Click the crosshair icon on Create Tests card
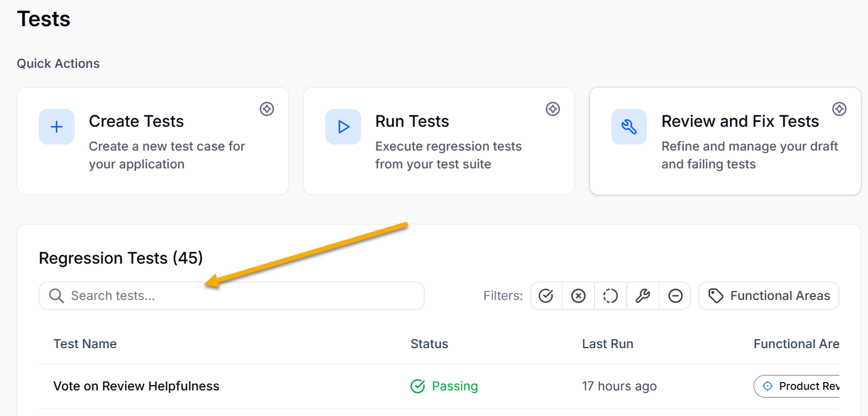This screenshot has height=416, width=868. coord(267,109)
